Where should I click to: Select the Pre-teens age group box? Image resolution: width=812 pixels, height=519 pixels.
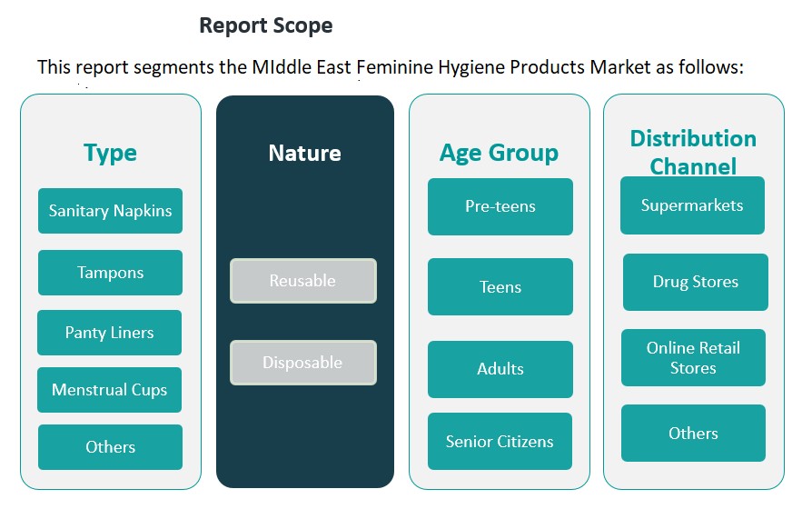point(500,206)
